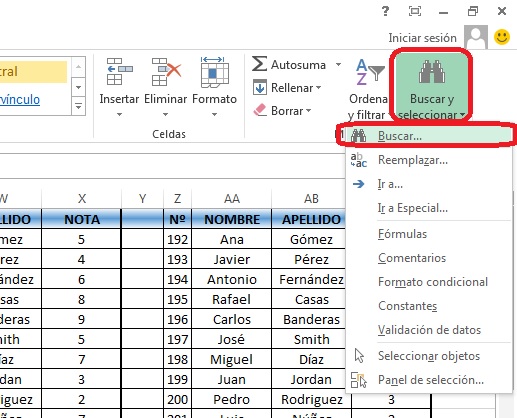Click the Borrar eraser icon
517x418 pixels.
[260, 110]
